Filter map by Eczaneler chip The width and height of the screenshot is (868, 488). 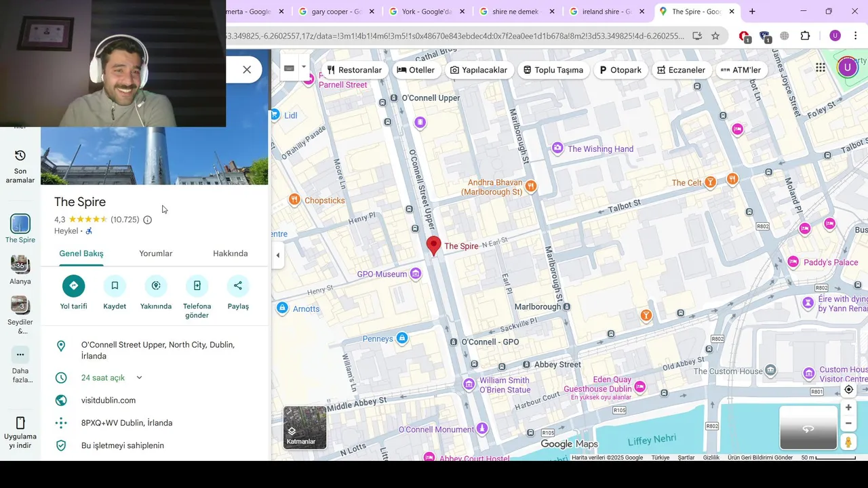coord(682,70)
